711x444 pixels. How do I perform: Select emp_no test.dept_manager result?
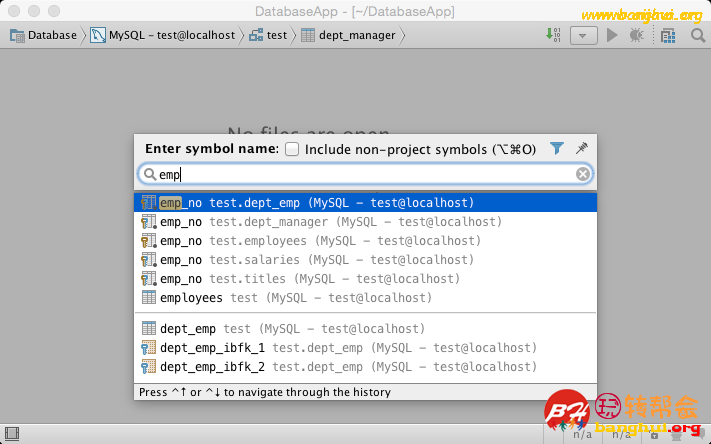pyautogui.click(x=365, y=222)
